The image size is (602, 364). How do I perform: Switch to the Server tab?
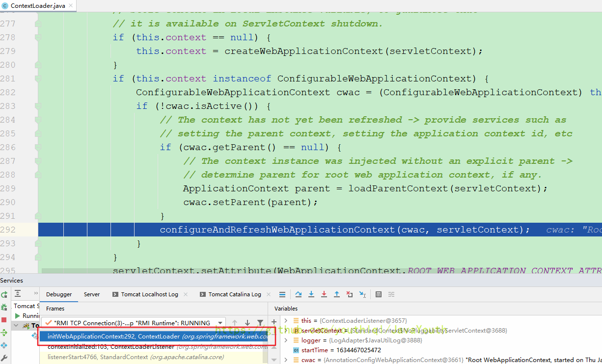(92, 294)
